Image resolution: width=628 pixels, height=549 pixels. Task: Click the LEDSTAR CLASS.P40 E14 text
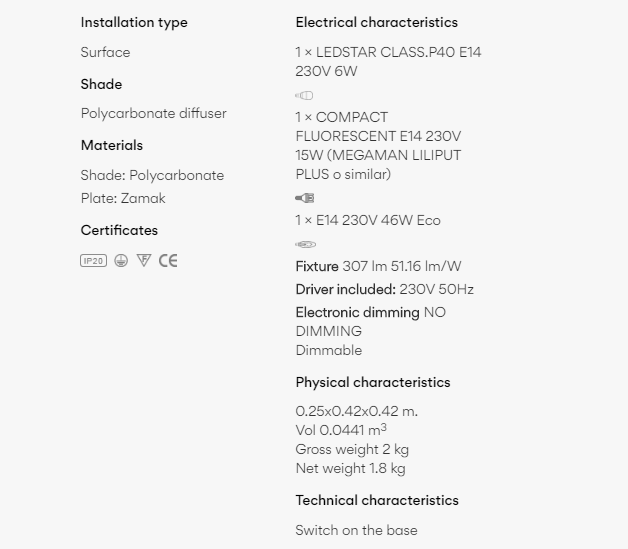399,52
